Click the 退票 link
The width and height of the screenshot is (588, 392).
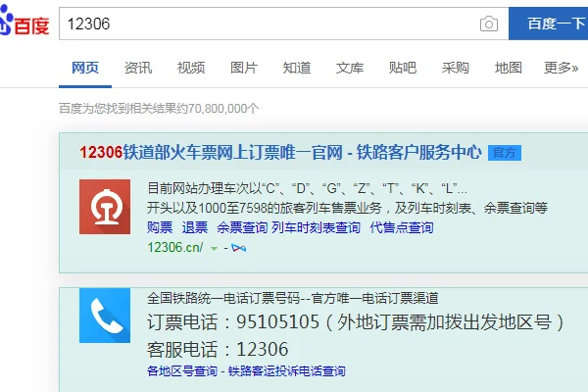(195, 227)
